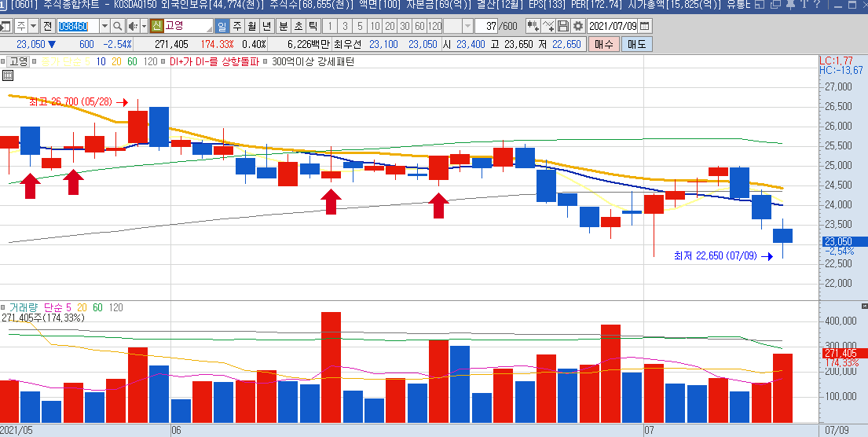Click the DI+가 DI-를 상향돌파 signal label
This screenshot has width=868, height=437.
[x=214, y=61]
